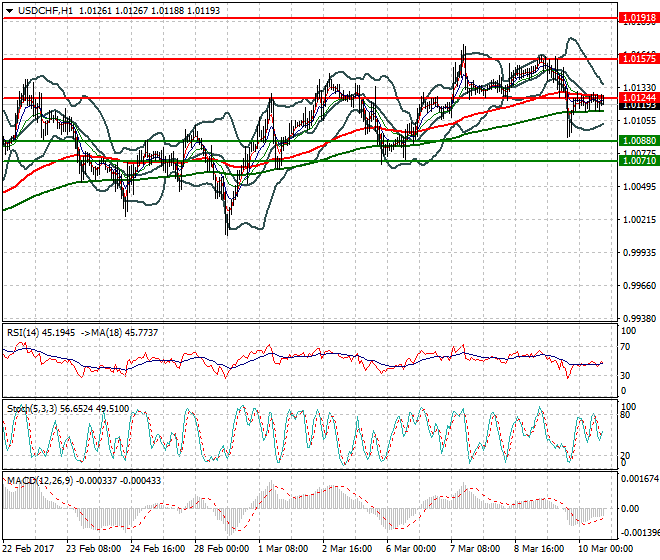Image resolution: width=660 pixels, height=560 pixels.
Task: Select the 7 Mar 08:00 time axis label
Action: click(x=475, y=549)
